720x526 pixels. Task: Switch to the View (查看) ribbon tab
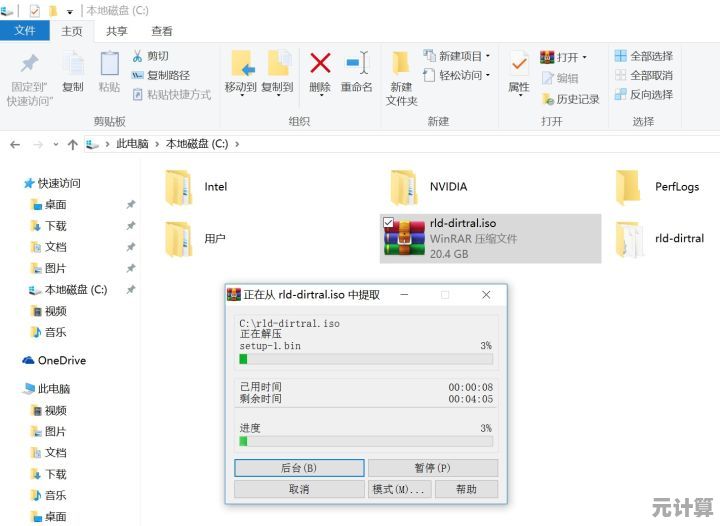click(x=161, y=31)
